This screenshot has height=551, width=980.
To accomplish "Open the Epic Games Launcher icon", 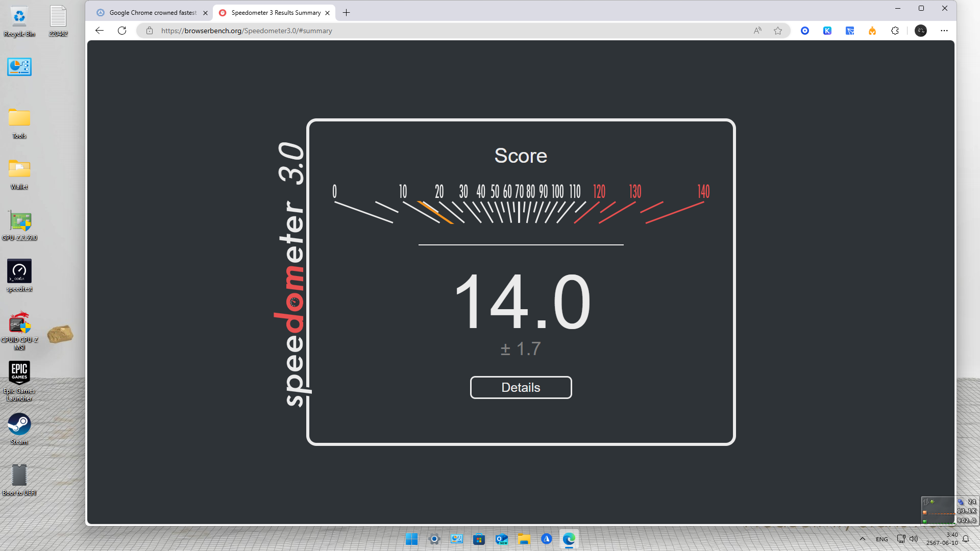I will [19, 373].
